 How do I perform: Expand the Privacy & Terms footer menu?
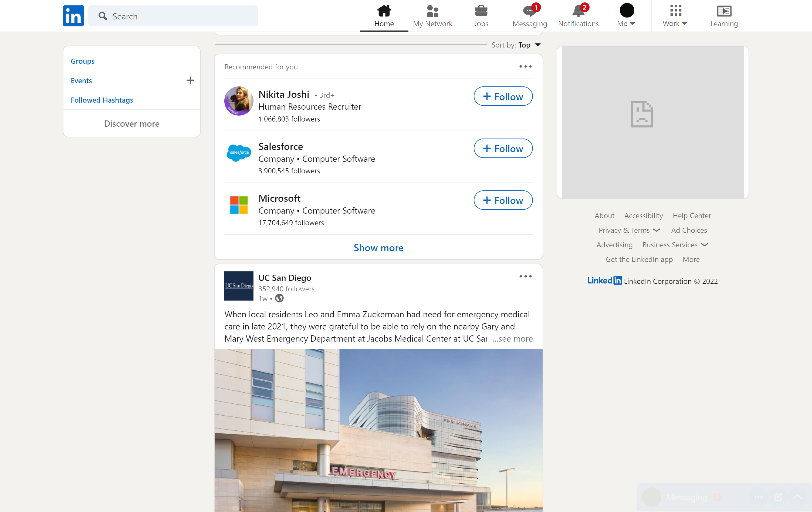[x=628, y=230]
